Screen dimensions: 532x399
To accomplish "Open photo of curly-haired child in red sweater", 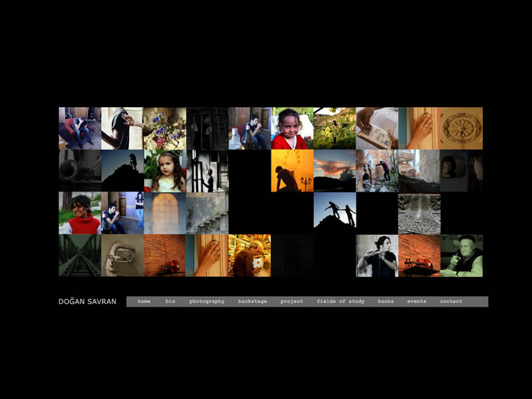I will point(80,213).
